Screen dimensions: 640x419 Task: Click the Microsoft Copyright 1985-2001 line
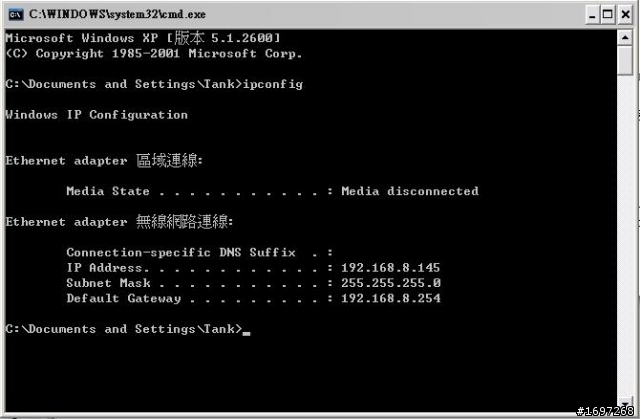pos(154,54)
